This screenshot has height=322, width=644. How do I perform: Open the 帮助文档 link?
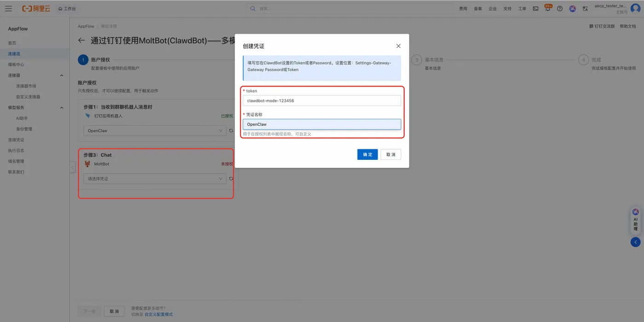(x=628, y=26)
